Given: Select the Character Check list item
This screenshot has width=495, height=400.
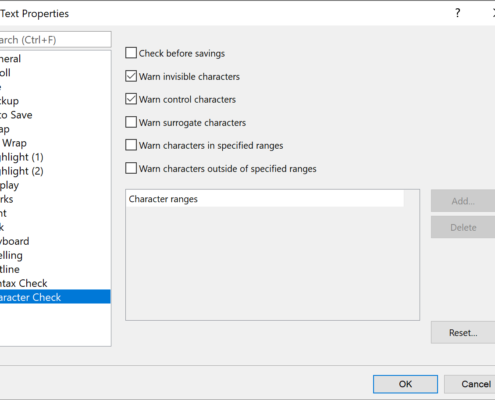Looking at the screenshot, I should (x=55, y=297).
